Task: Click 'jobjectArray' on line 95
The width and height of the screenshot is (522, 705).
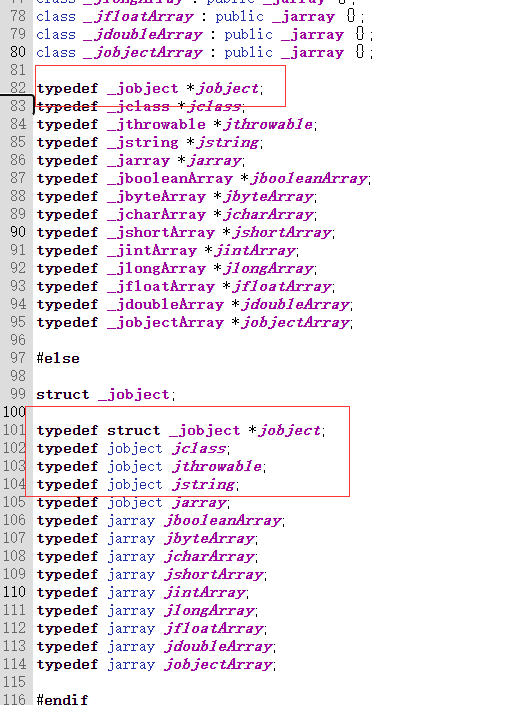Action: pos(295,322)
